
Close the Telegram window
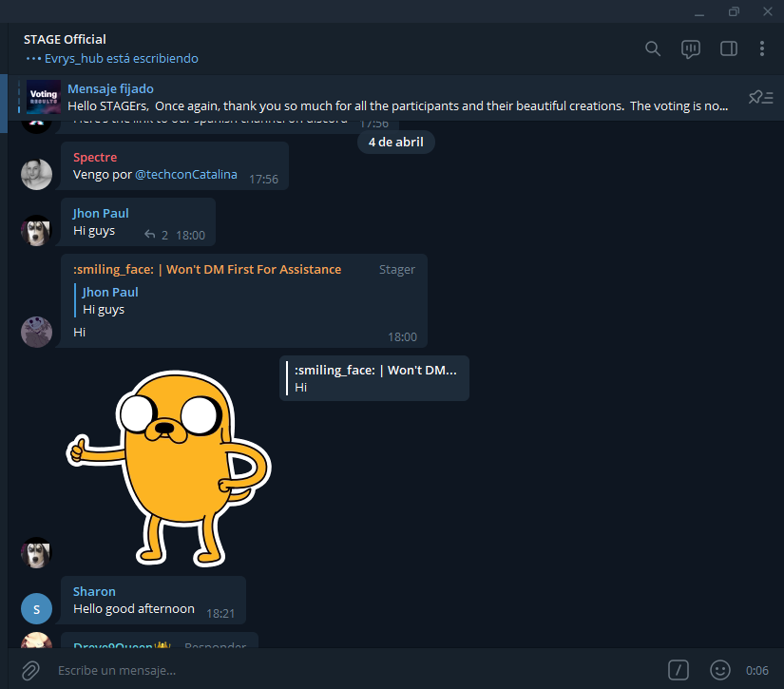[x=768, y=11]
